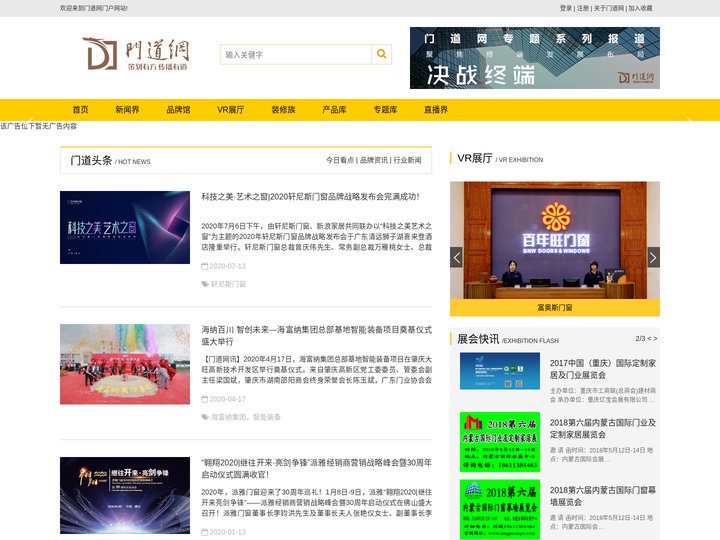Screen dimensions: 720x540
Task: Open the 产品库 navigation item
Action: click(x=334, y=110)
